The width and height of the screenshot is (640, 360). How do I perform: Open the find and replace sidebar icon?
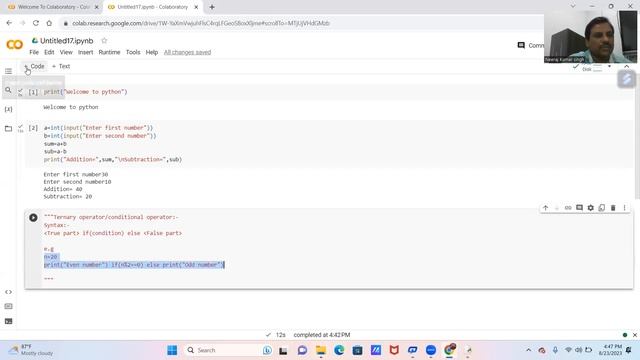click(x=8, y=90)
